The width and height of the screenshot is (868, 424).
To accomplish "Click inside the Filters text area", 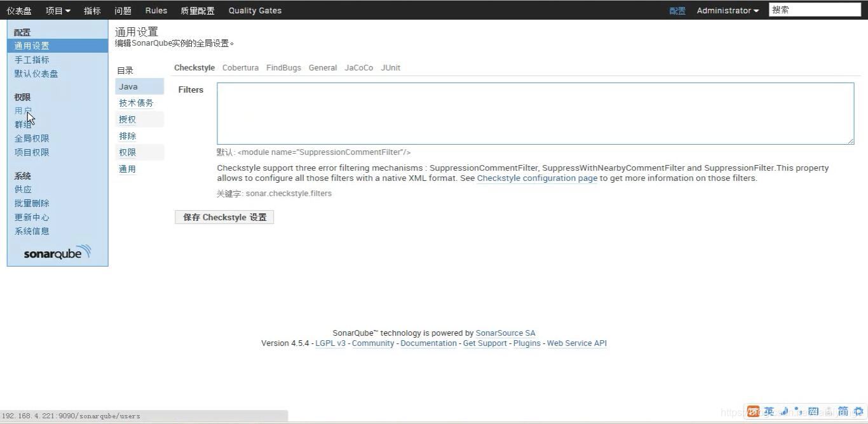I will (x=536, y=114).
